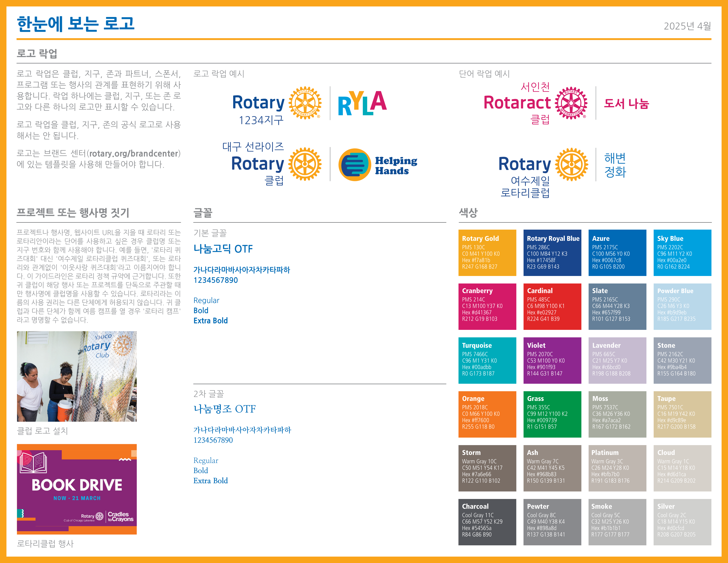Image resolution: width=728 pixels, height=563 pixels.
Task: Select the Rotary Royal Blue swatch
Action: [552, 253]
